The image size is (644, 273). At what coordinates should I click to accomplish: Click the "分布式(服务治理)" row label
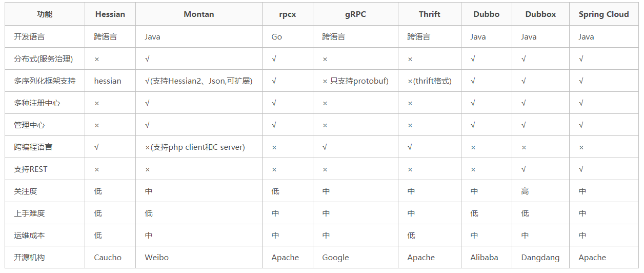[x=43, y=59]
